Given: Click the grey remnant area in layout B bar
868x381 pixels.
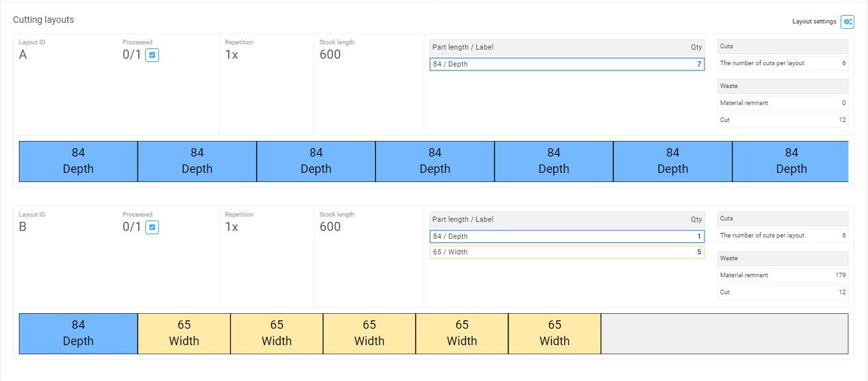Looking at the screenshot, I should [724, 333].
